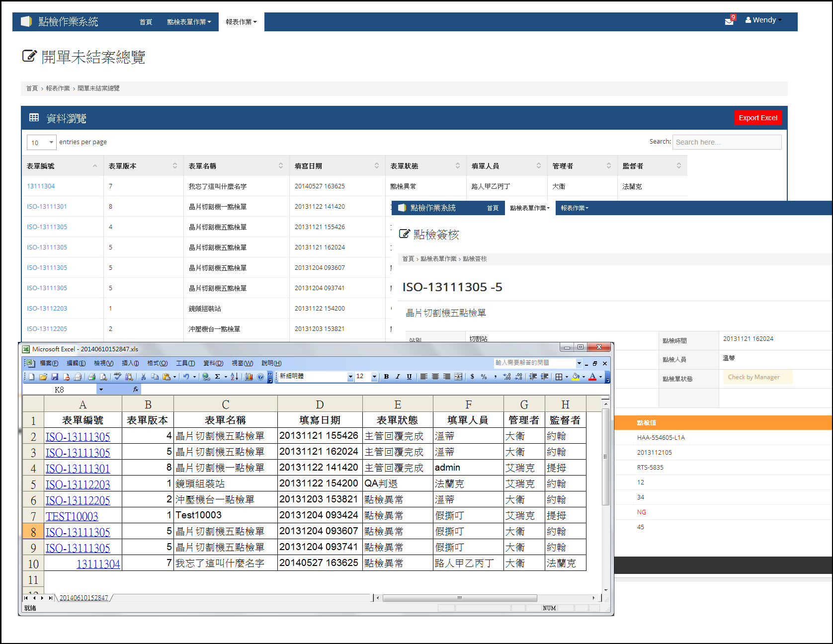Click the Sort Ascending A-Z icon
The height and width of the screenshot is (644, 833).
click(x=235, y=377)
